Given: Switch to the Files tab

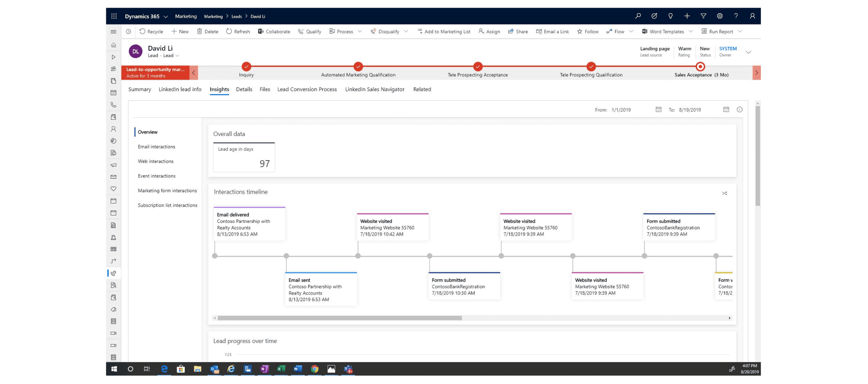Looking at the screenshot, I should pos(265,89).
